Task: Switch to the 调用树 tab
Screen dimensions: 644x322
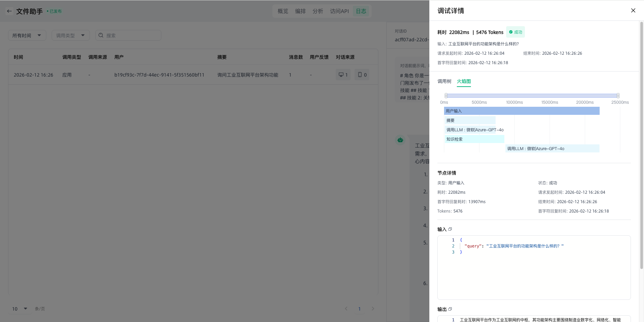Action: (x=444, y=81)
